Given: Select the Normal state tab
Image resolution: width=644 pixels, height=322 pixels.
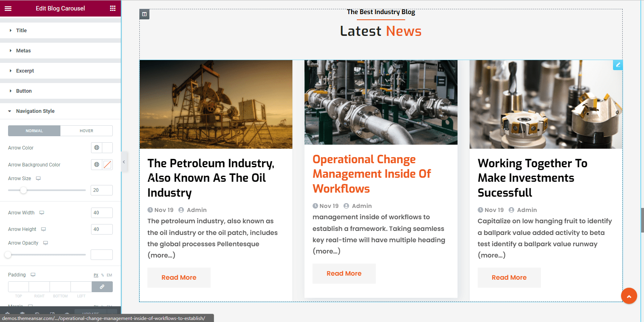Looking at the screenshot, I should [x=34, y=131].
